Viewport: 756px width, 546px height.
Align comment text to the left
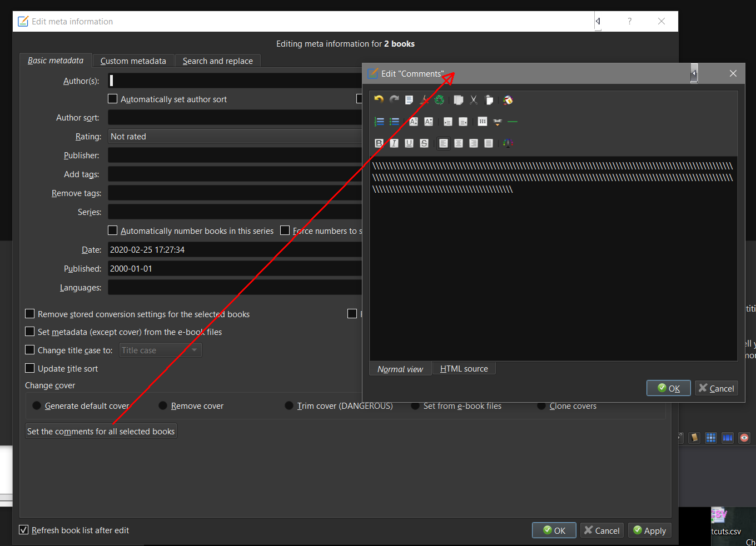[444, 143]
